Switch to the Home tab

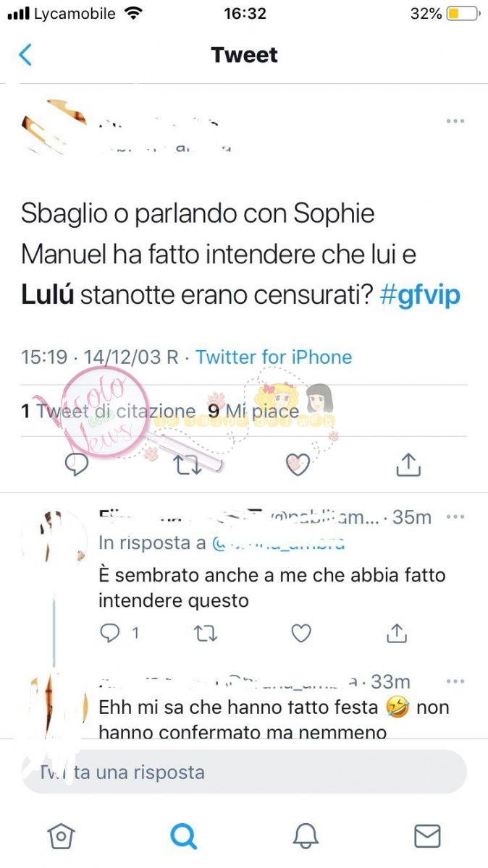pos(61,836)
